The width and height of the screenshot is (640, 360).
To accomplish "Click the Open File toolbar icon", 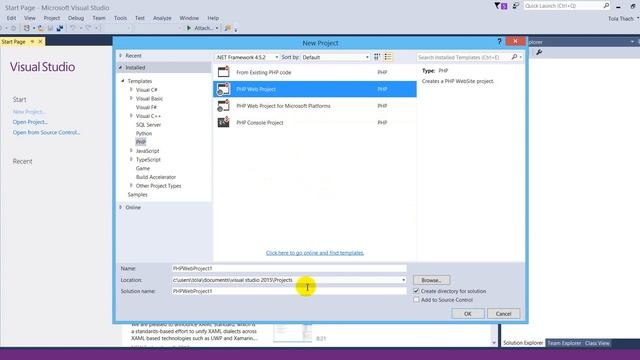I will pos(41,28).
